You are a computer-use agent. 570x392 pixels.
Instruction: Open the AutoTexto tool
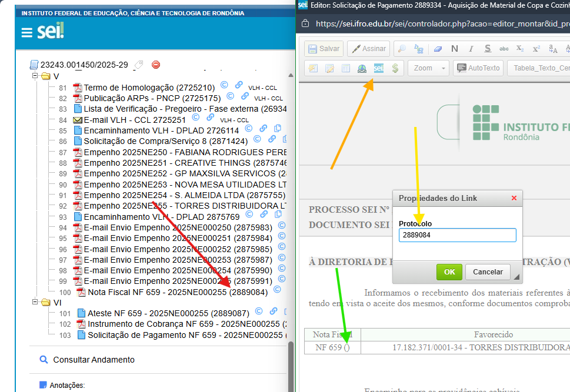point(478,68)
